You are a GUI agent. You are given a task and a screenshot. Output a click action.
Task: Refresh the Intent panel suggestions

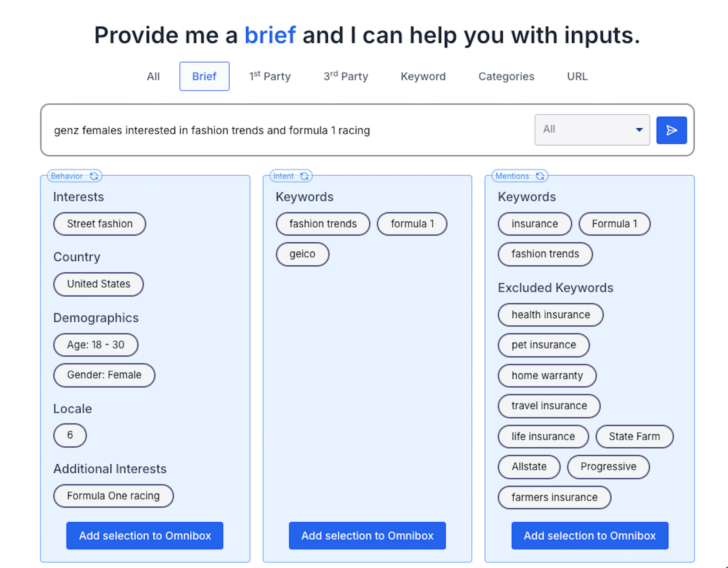(x=304, y=176)
